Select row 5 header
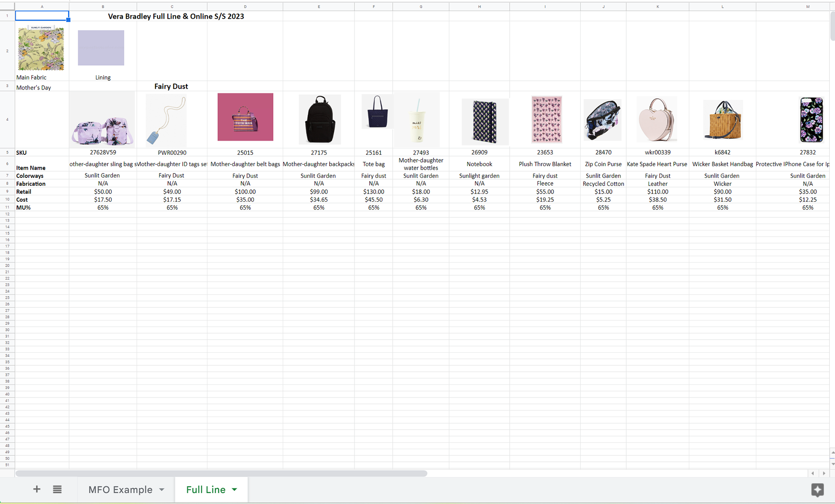 (x=7, y=153)
